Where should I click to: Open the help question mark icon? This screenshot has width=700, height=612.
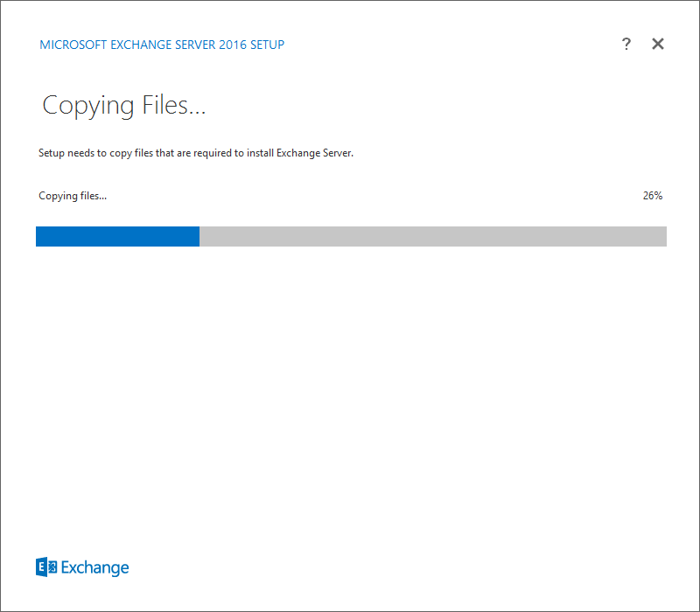coord(626,44)
